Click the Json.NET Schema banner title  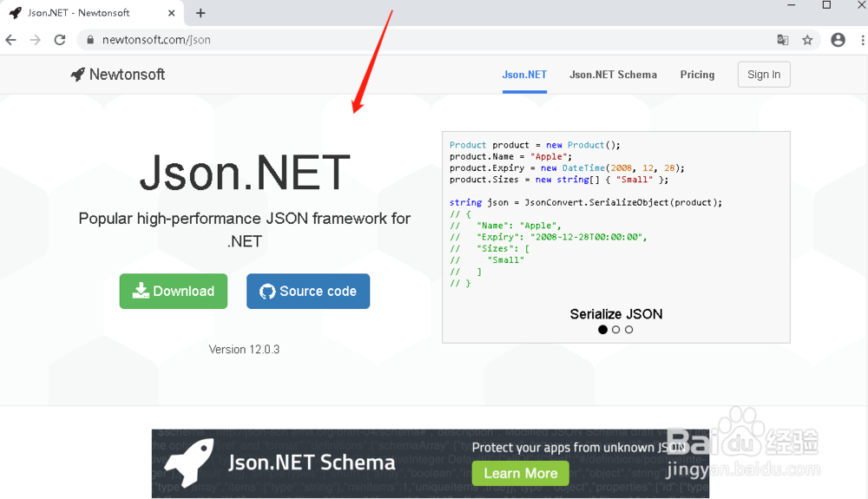pyautogui.click(x=312, y=463)
